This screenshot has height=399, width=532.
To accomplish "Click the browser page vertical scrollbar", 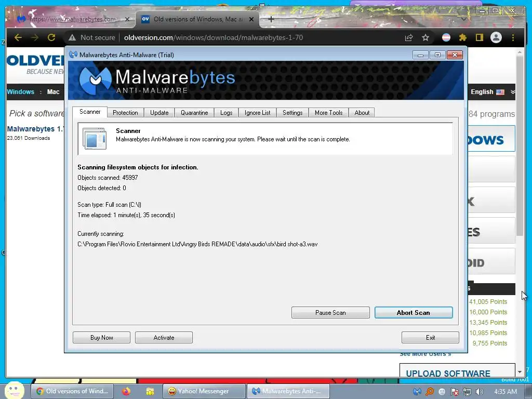I will pyautogui.click(x=520, y=146).
